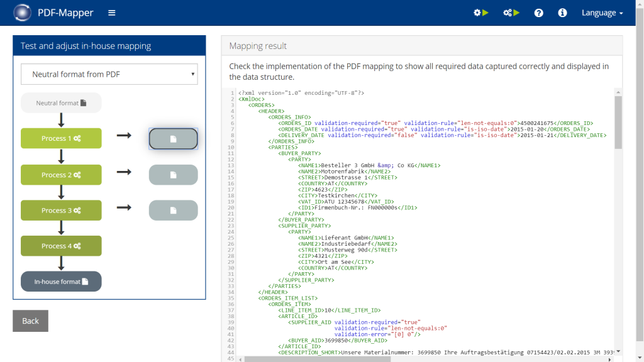
Task: Click the STREET 'Musterweg 90d' line
Action: point(347,250)
